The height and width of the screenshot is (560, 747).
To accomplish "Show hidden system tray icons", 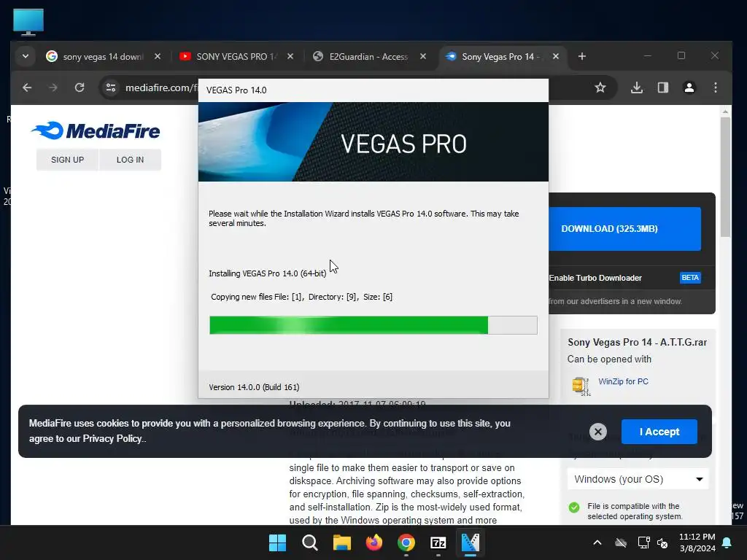I will [597, 542].
